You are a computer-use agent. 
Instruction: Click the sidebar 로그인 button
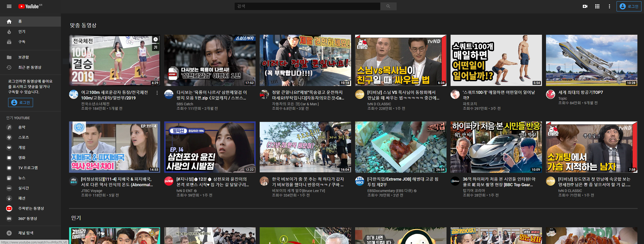21,102
